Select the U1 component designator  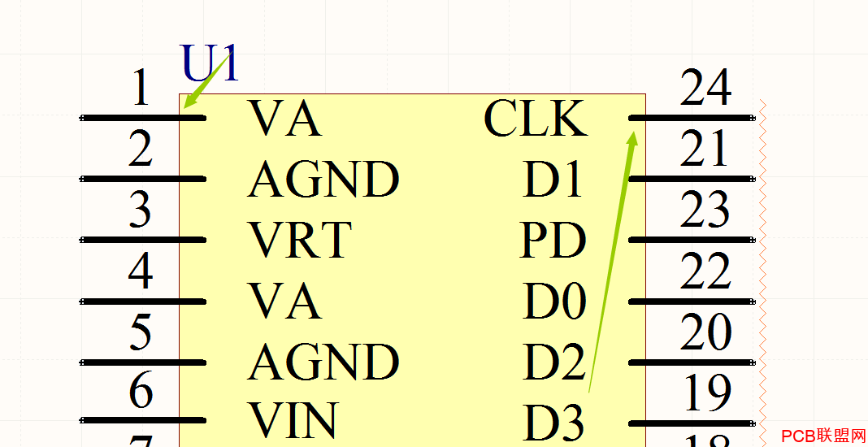(209, 63)
